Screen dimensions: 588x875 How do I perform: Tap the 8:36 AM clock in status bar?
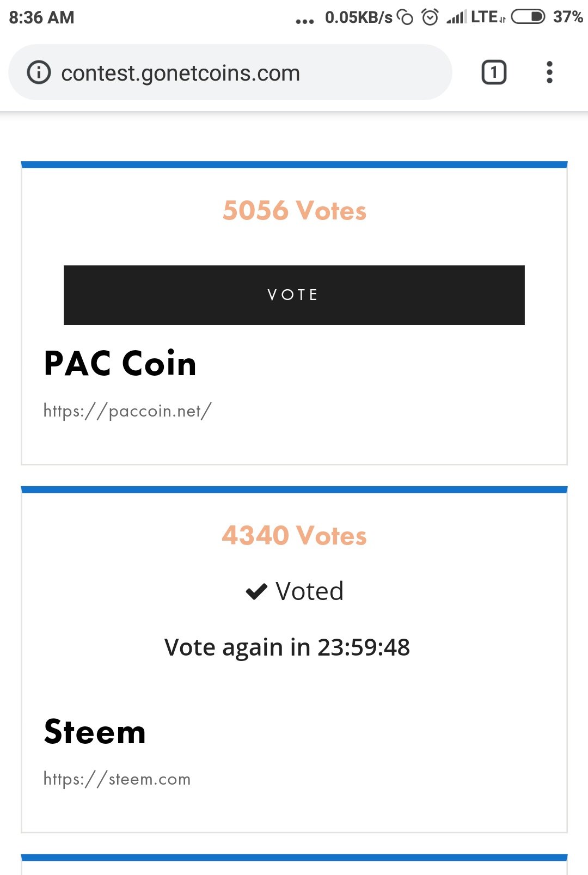point(41,17)
